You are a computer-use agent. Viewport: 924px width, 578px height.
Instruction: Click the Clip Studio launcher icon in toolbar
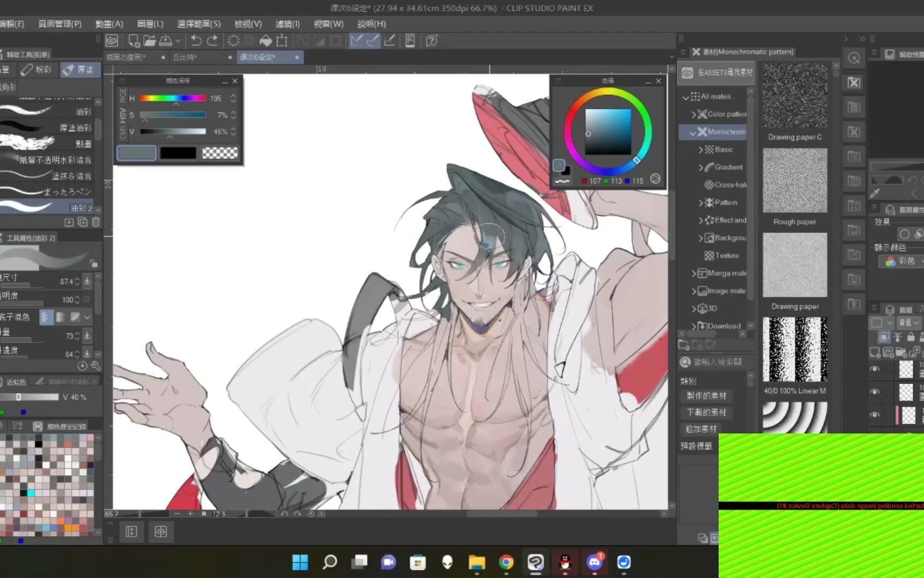point(112,41)
